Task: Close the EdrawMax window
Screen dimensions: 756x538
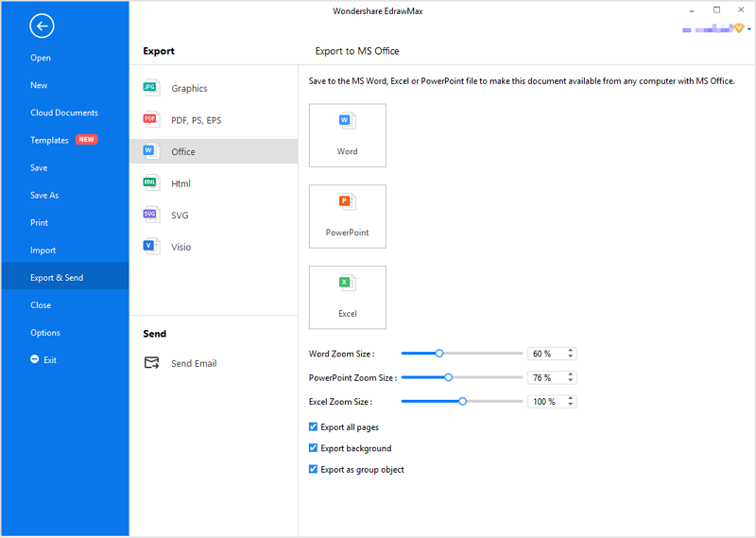Action: tap(741, 9)
